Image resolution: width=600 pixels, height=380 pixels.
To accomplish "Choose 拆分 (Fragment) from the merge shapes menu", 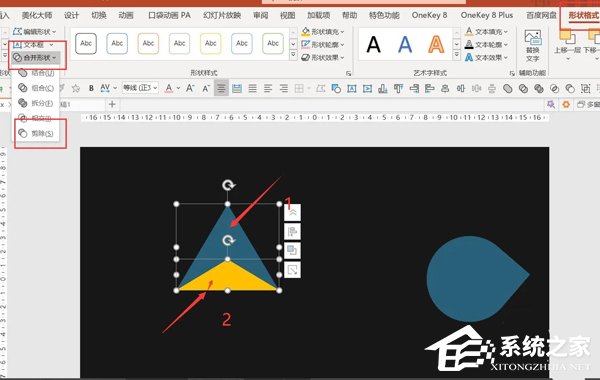I will tap(37, 103).
